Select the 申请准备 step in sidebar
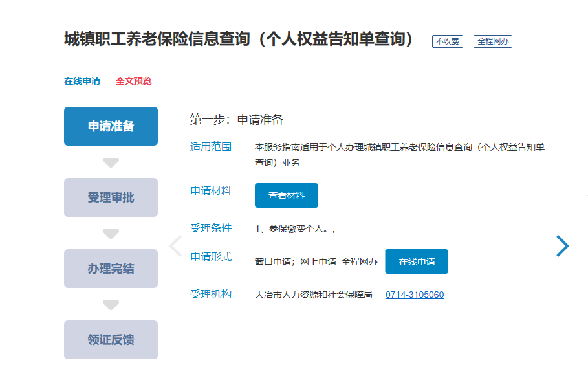This screenshot has width=588, height=378. click(111, 126)
